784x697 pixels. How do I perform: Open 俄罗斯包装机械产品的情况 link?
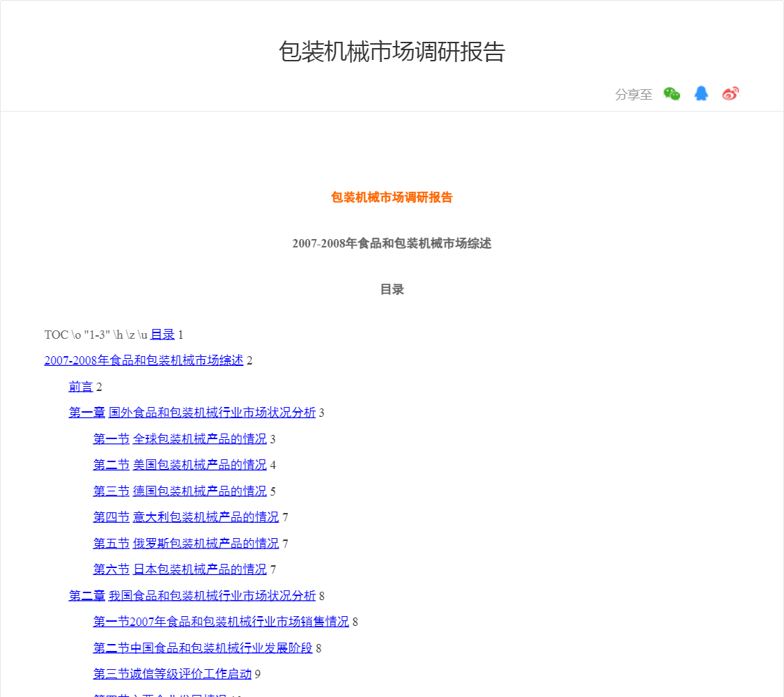[206, 544]
